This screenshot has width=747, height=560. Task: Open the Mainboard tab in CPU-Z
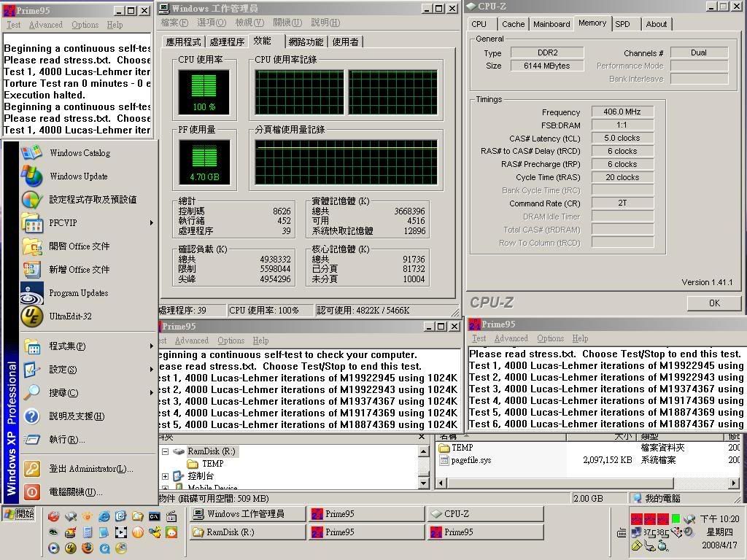click(551, 24)
